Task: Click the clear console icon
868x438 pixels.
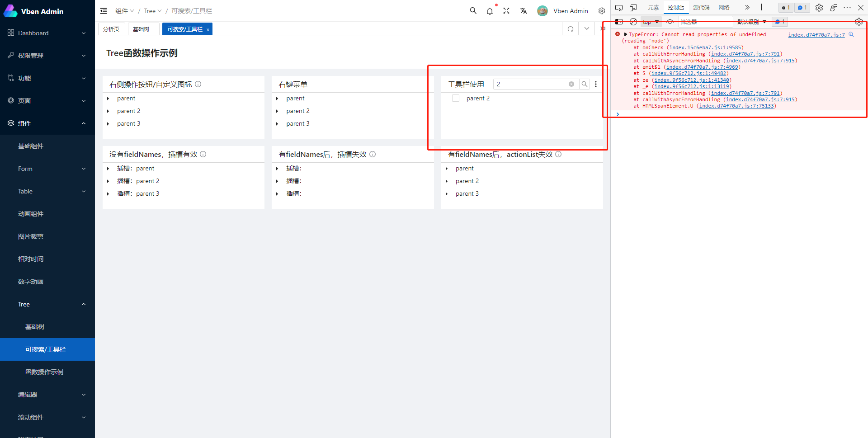Action: [x=633, y=21]
